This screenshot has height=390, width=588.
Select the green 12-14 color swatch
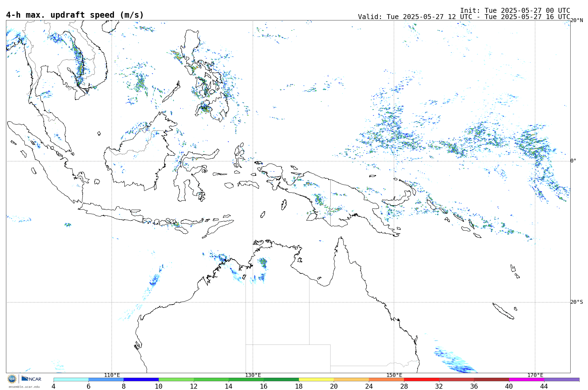(211, 379)
